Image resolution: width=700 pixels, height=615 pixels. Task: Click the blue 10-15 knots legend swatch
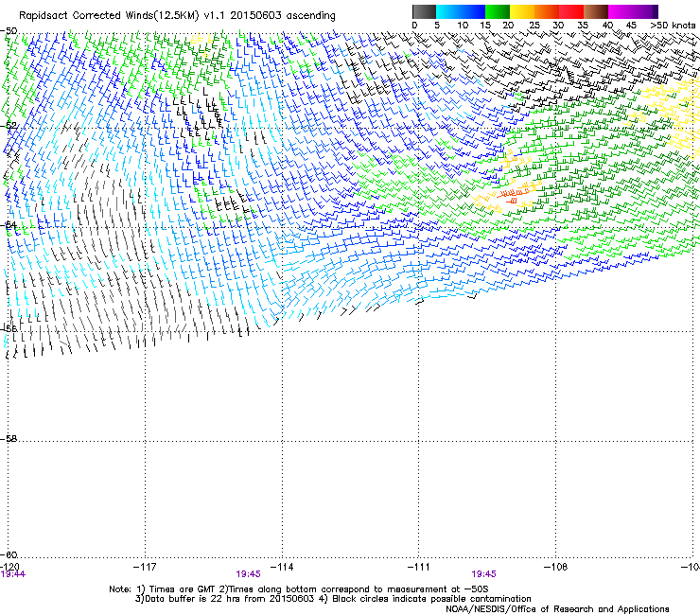tap(473, 11)
